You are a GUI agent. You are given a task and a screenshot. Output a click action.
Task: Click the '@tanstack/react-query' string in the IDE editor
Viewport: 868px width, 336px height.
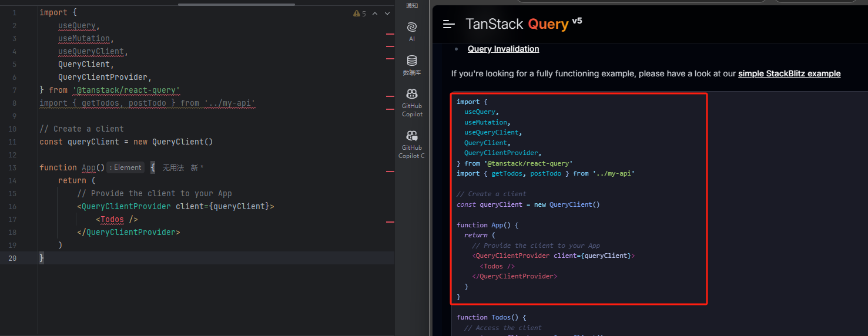click(126, 90)
